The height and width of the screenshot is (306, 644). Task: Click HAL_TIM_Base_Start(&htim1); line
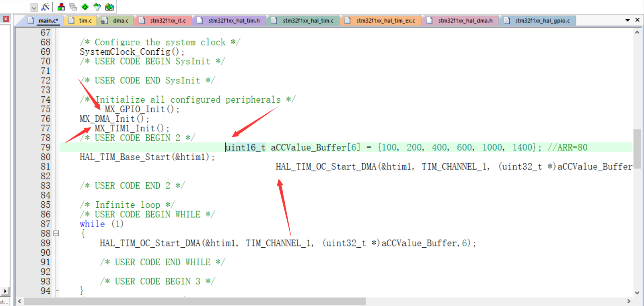147,157
